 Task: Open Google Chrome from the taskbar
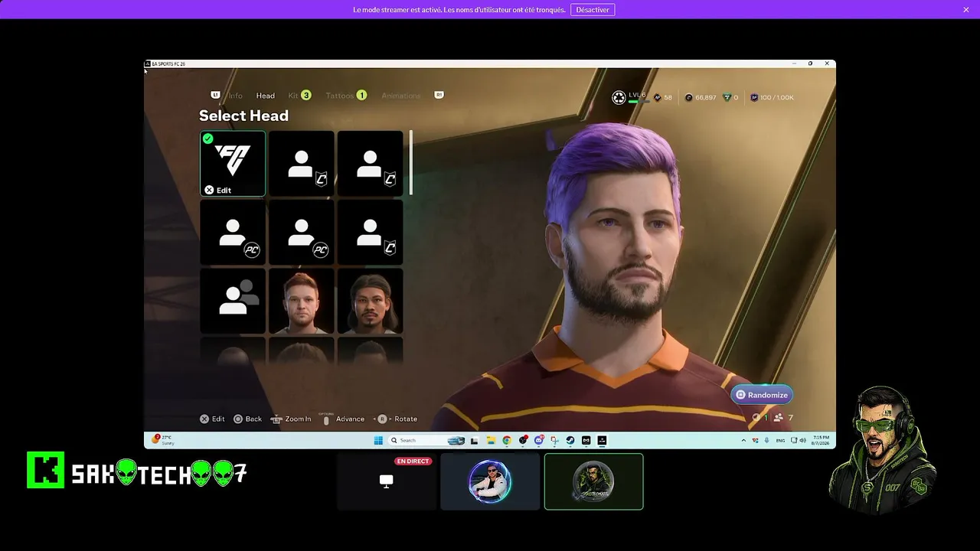507,441
